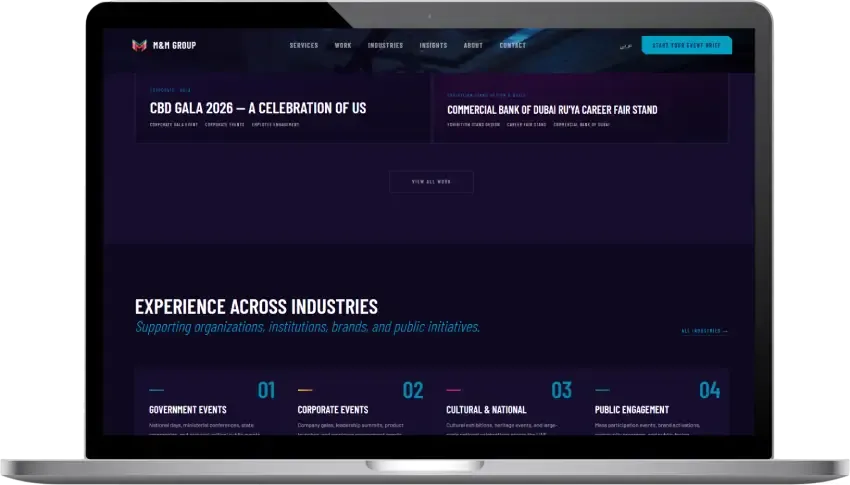Click the Exhibition Stand Design tag
This screenshot has width=850, height=485.
coord(473,125)
